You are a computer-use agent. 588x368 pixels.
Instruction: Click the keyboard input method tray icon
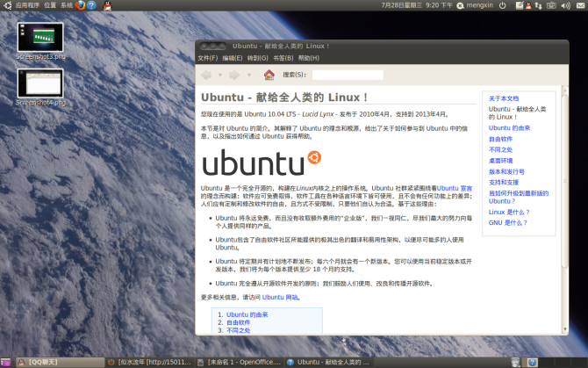[x=551, y=5]
